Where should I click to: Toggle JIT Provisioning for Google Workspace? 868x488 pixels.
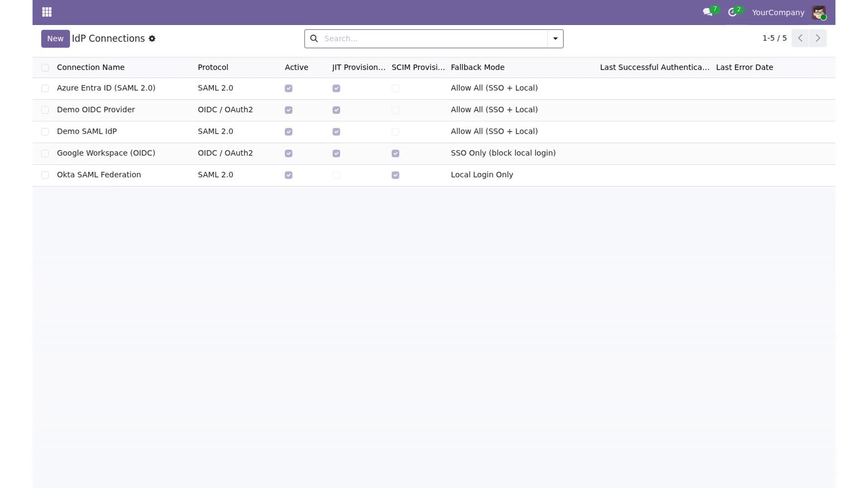tap(336, 154)
